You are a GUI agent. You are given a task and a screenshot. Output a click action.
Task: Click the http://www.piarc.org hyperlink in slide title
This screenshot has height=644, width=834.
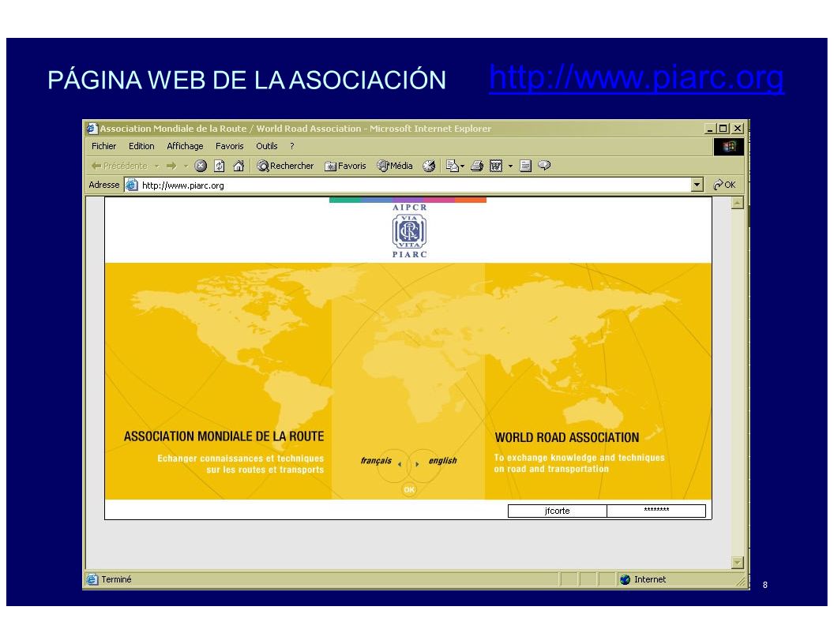coord(636,78)
